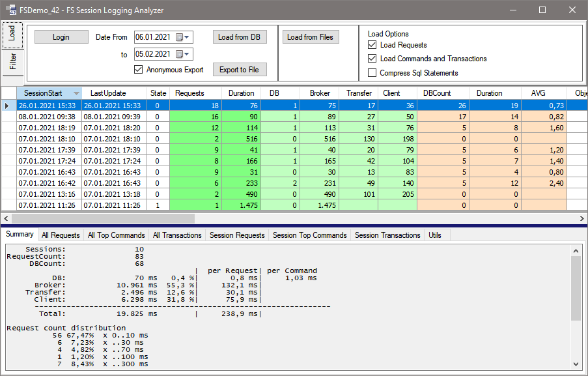Select the vertical Load tab
The width and height of the screenshot is (588, 376).
[x=12, y=35]
